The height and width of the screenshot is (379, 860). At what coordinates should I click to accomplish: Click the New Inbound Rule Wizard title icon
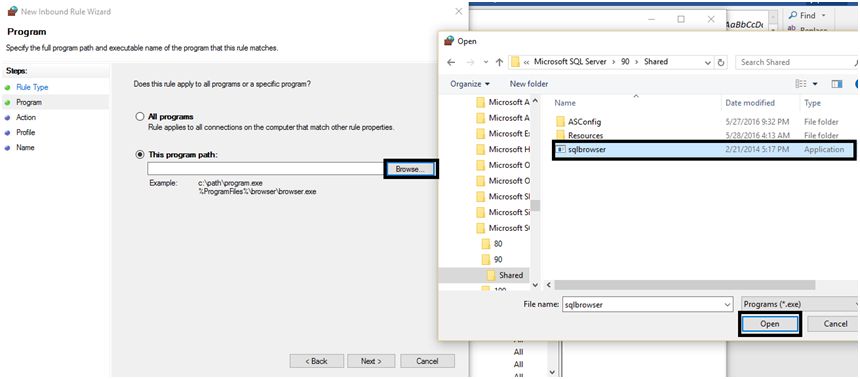click(x=12, y=11)
